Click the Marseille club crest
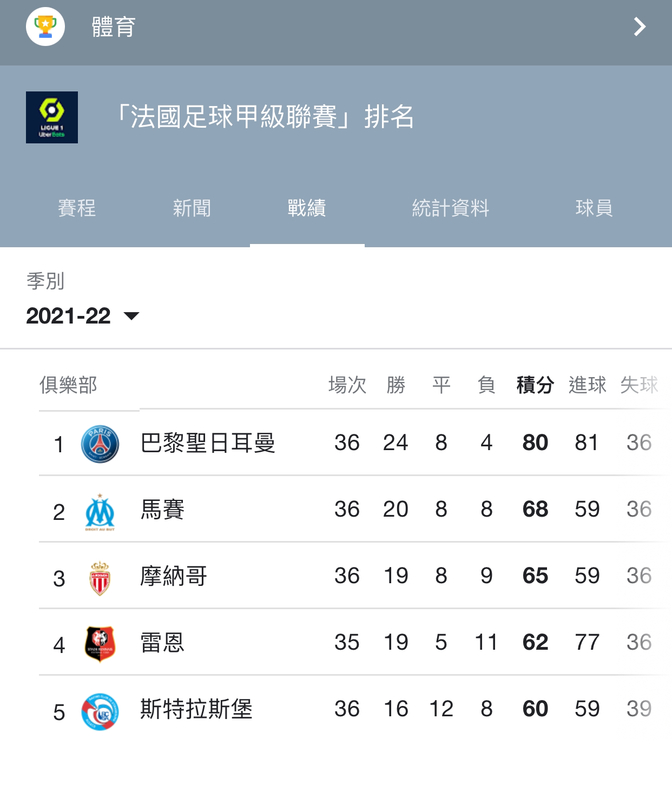The height and width of the screenshot is (785, 672). pyautogui.click(x=100, y=511)
